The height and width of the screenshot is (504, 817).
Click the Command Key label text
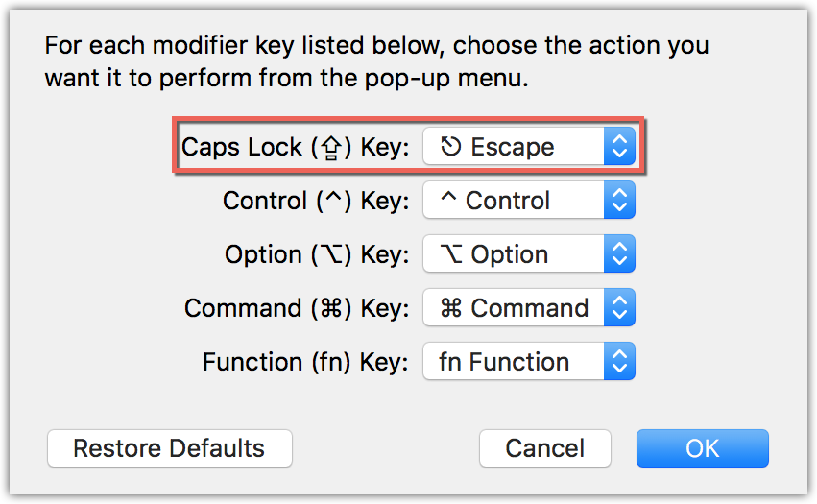(297, 308)
